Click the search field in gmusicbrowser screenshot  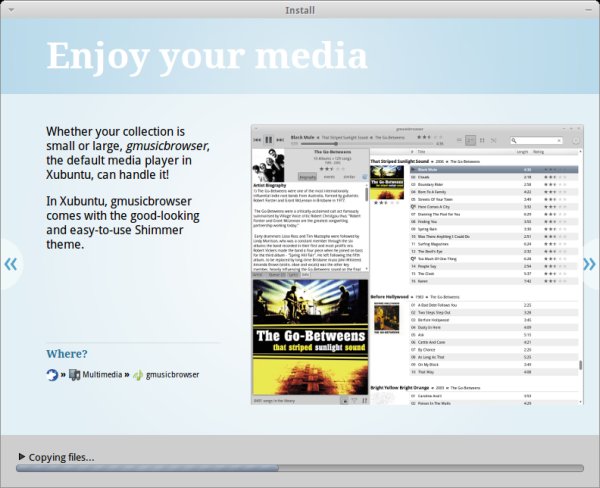537,140
